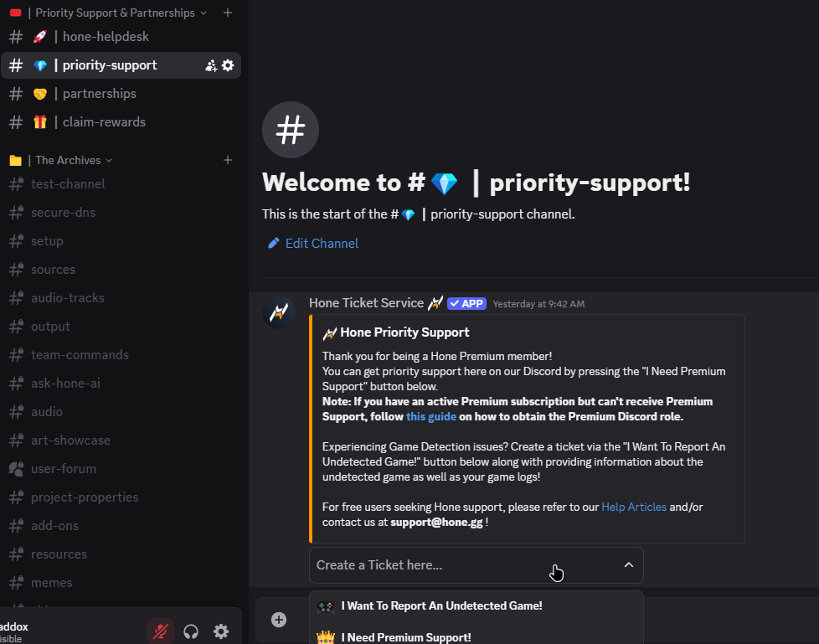The image size is (819, 644).
Task: Click the invite people icon on priority-support
Action: (211, 65)
